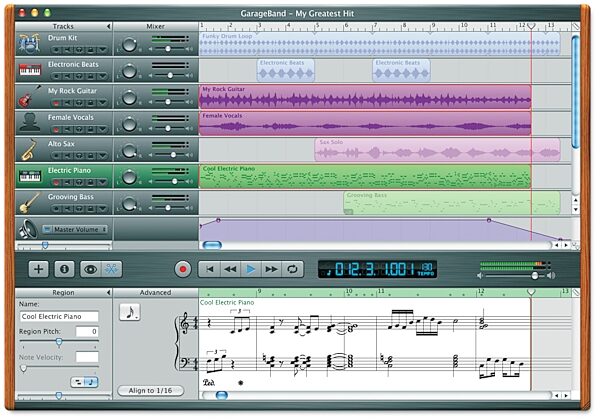Select the Grooving Bass guitar icon
The image size is (600, 420).
pyautogui.click(x=29, y=202)
